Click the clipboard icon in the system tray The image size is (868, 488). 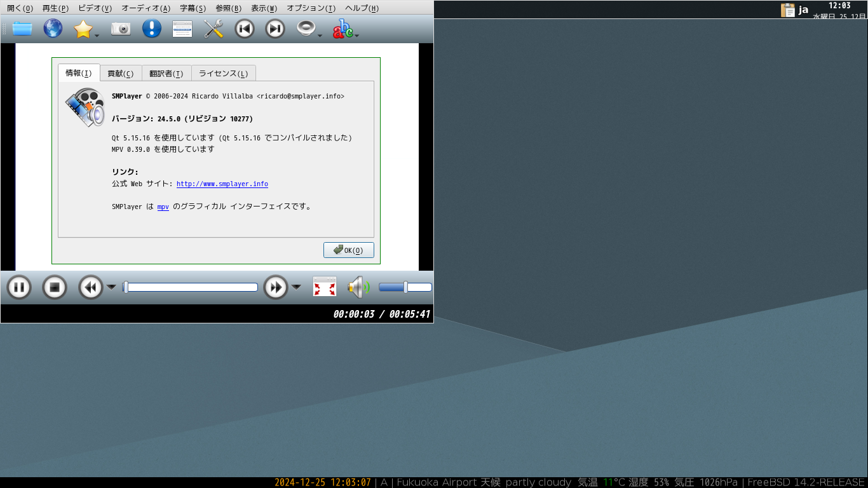(788, 10)
